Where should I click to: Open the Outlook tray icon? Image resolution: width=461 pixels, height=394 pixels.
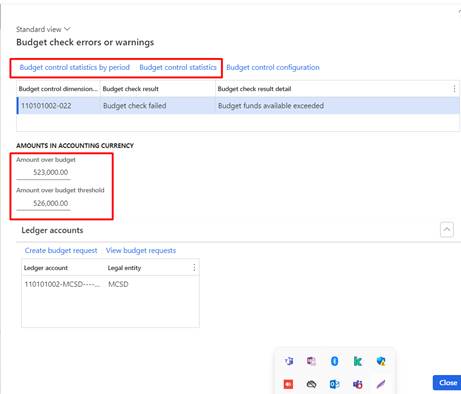point(334,384)
